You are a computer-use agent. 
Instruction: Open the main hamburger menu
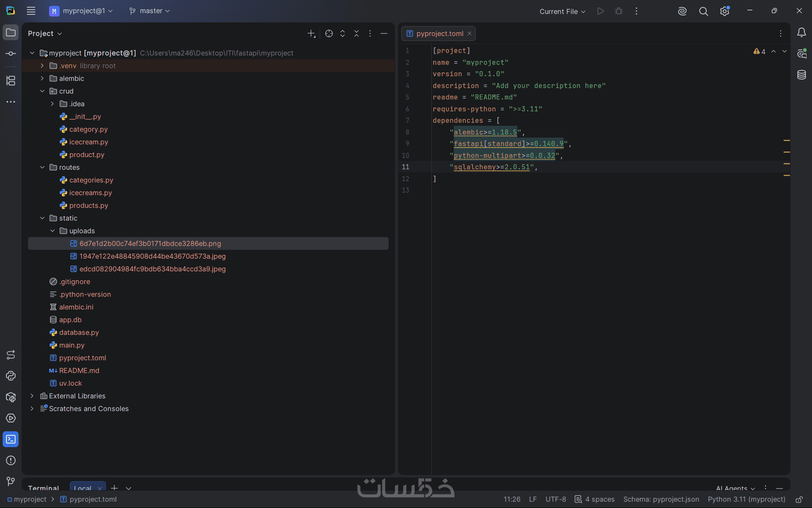tap(31, 11)
